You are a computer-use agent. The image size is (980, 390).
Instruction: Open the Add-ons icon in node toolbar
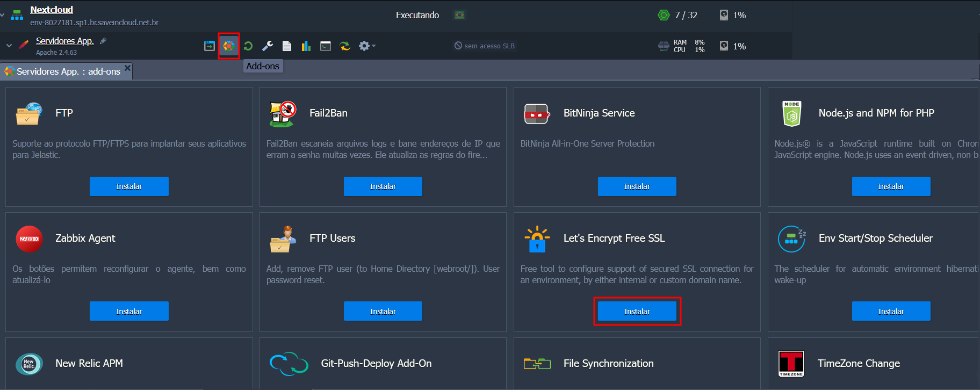(x=229, y=46)
